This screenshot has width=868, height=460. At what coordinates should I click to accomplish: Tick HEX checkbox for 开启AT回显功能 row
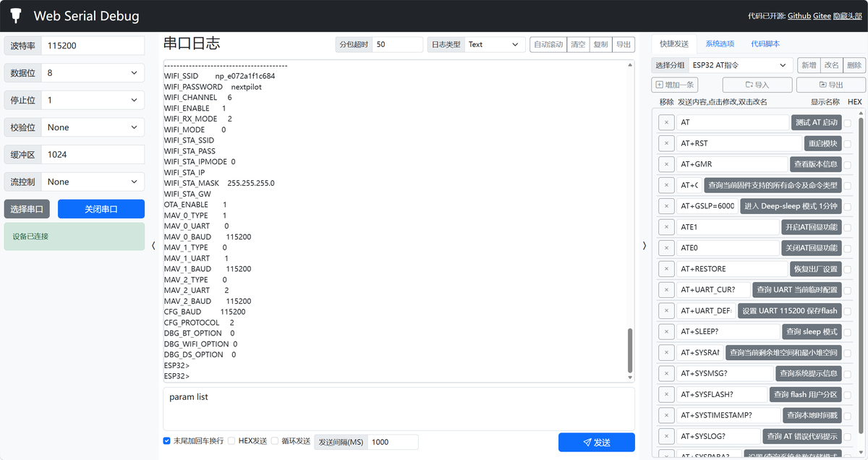[848, 227]
